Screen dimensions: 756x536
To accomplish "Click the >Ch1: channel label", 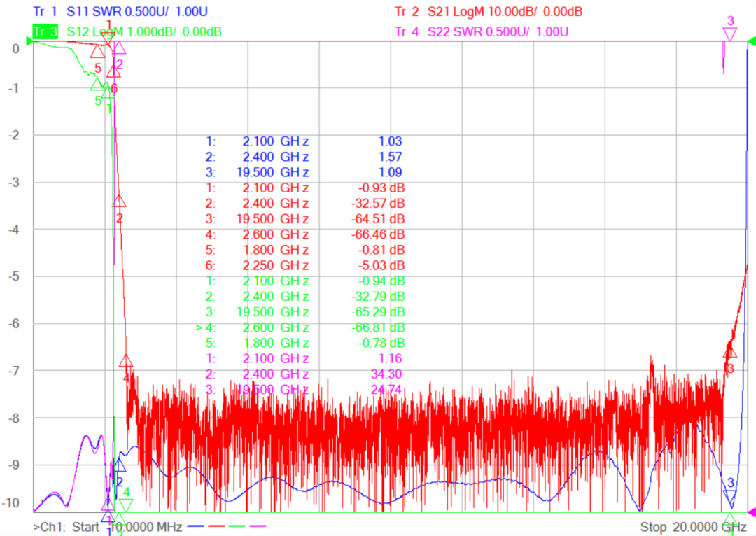I will [x=50, y=528].
